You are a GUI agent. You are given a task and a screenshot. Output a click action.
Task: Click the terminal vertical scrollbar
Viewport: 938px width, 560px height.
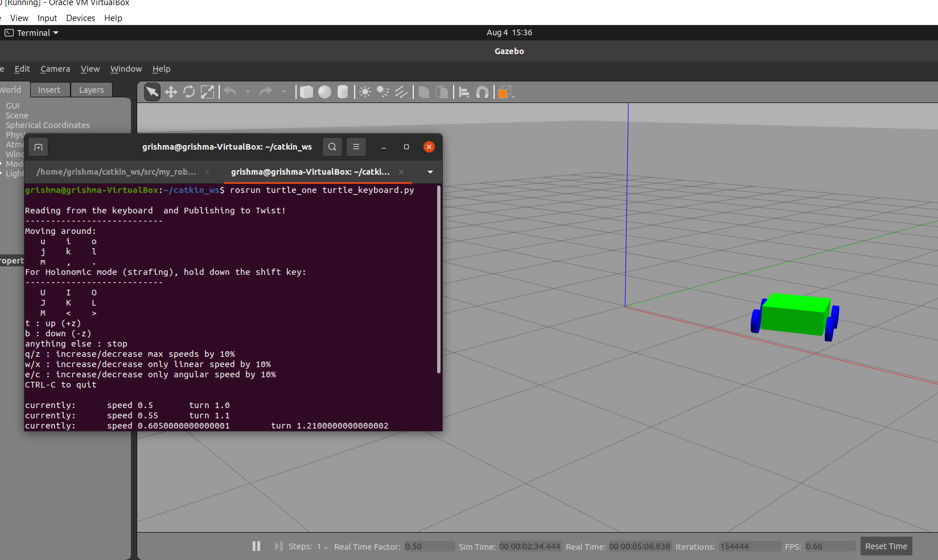click(439, 279)
